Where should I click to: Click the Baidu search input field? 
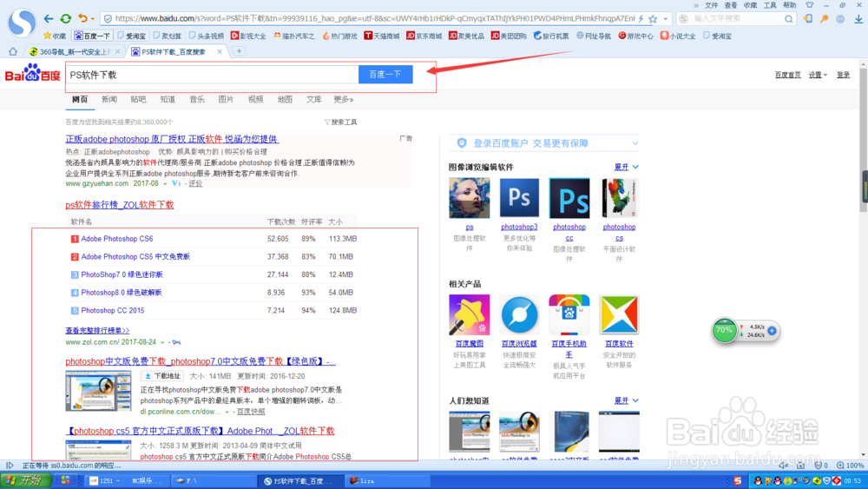point(212,74)
